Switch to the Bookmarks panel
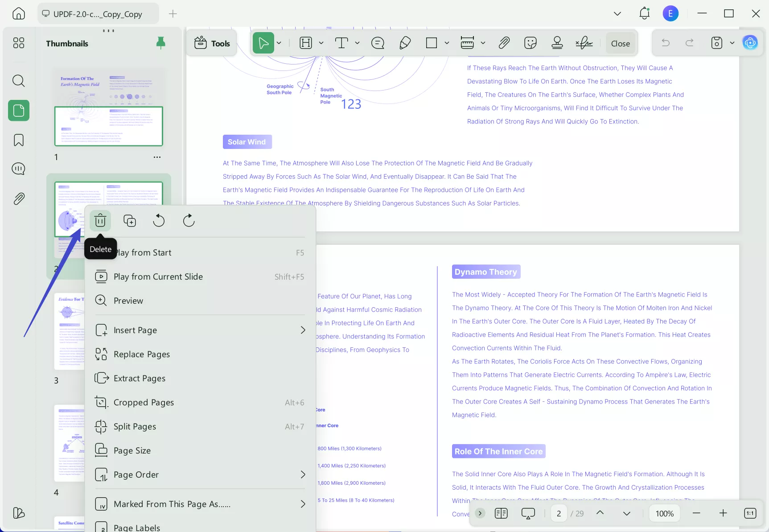The image size is (769, 532). (18, 140)
